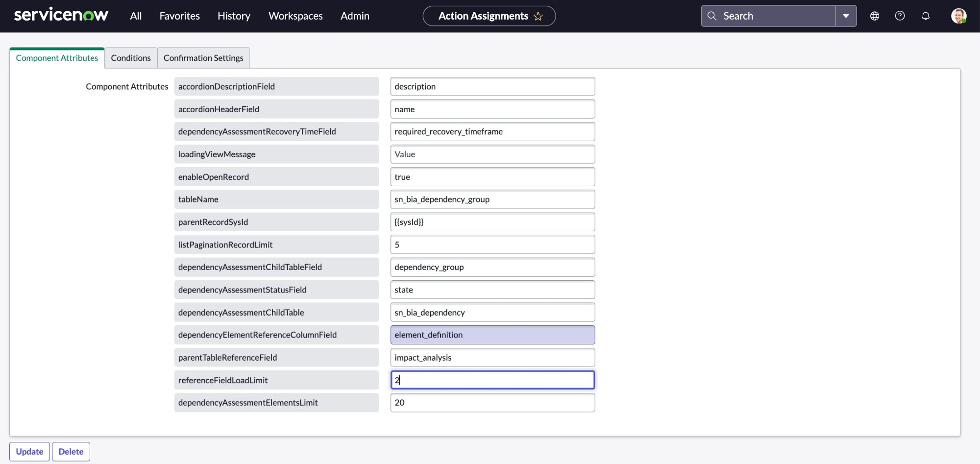
Task: Edit the dependency_group value field
Action: pyautogui.click(x=492, y=267)
